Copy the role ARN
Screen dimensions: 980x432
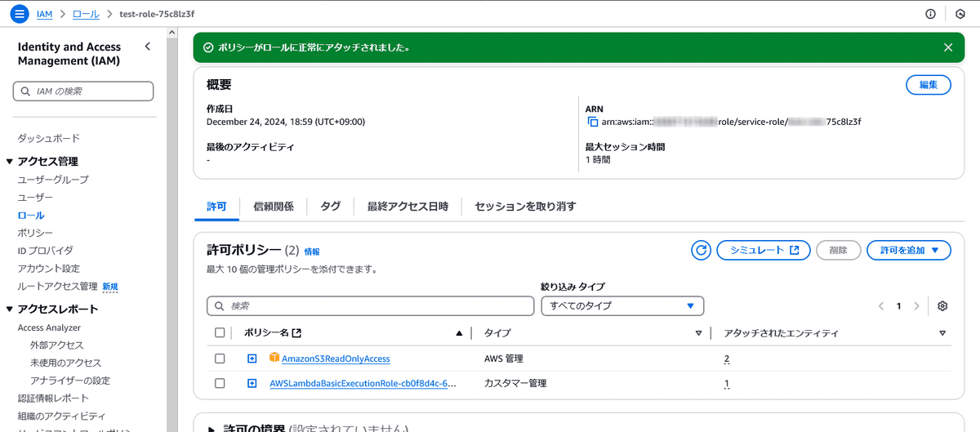[x=593, y=122]
